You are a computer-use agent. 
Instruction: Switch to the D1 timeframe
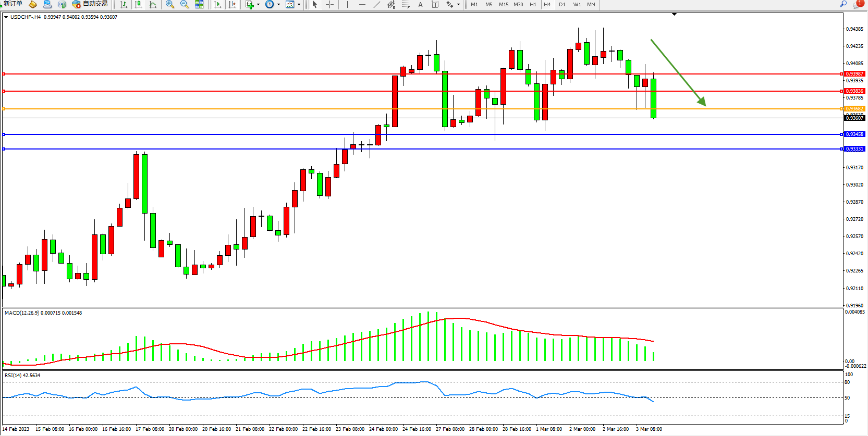click(x=562, y=4)
